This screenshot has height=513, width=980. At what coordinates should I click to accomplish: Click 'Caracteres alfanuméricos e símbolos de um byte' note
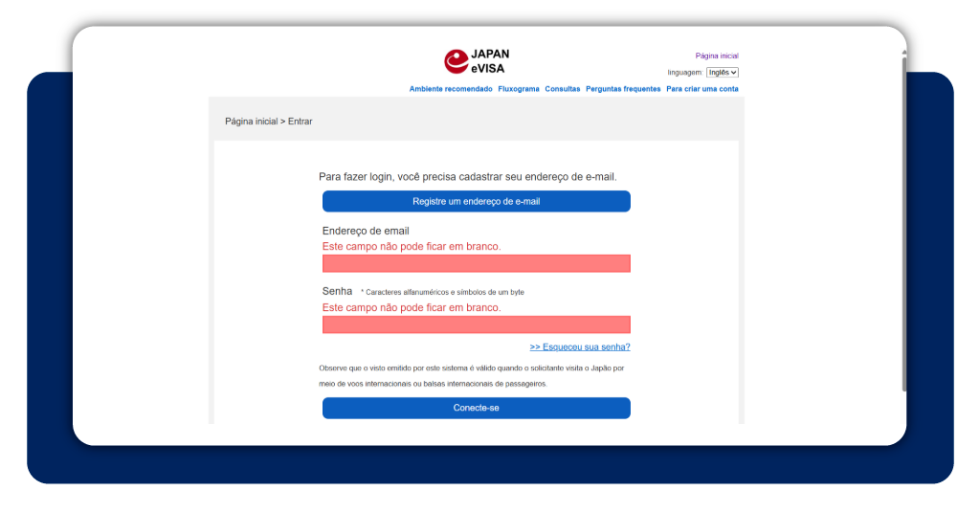pos(442,292)
